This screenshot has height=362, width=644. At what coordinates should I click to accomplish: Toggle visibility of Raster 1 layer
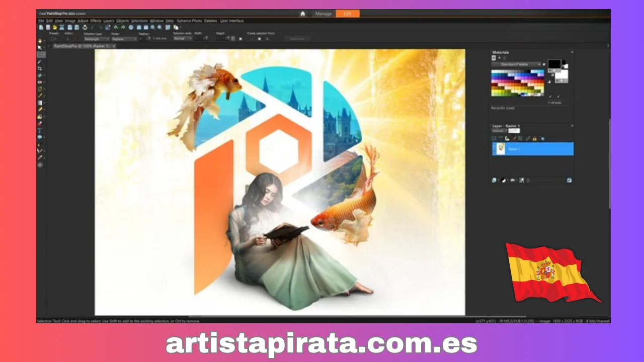point(494,146)
